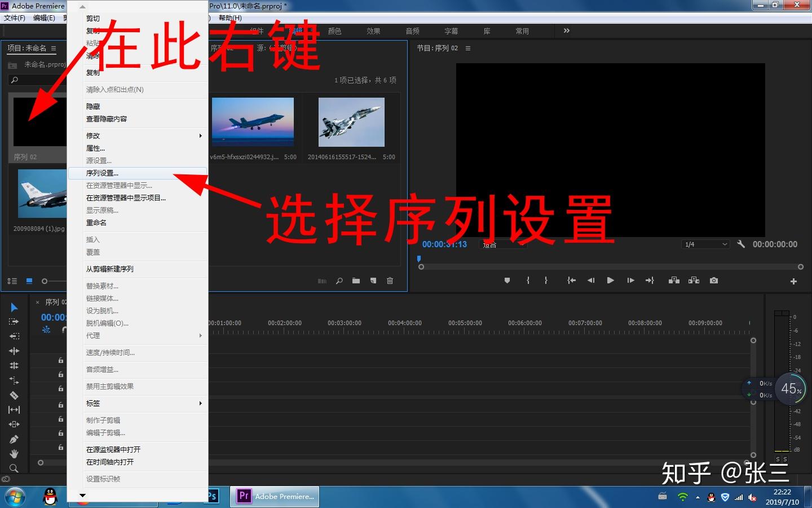
Task: Mark Out point in Program monitor
Action: click(x=546, y=281)
